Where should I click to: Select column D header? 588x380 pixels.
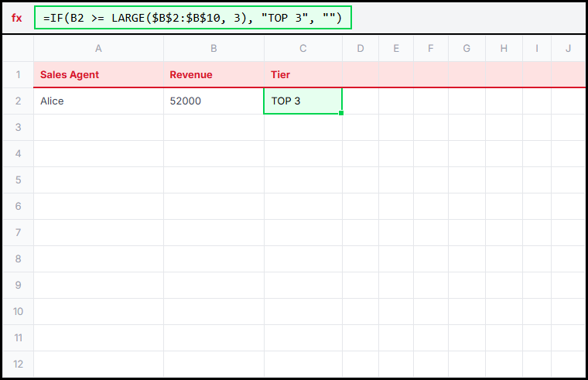[x=361, y=49]
